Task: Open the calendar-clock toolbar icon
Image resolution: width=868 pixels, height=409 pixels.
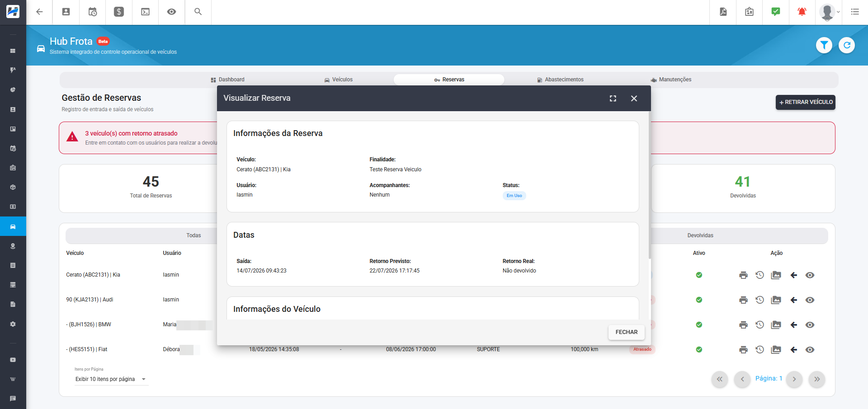Action: tap(93, 12)
